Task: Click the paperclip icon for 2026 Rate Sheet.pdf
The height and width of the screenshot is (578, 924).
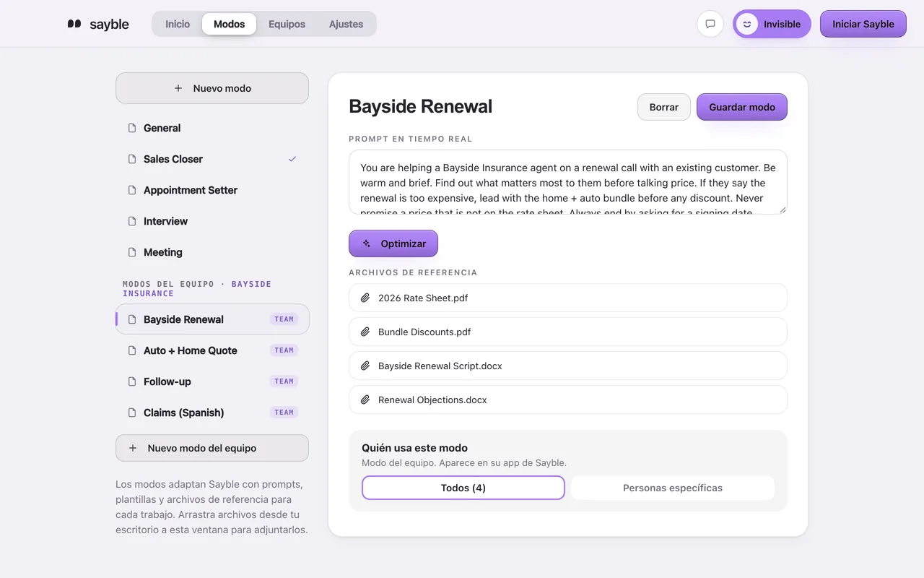Action: click(365, 298)
